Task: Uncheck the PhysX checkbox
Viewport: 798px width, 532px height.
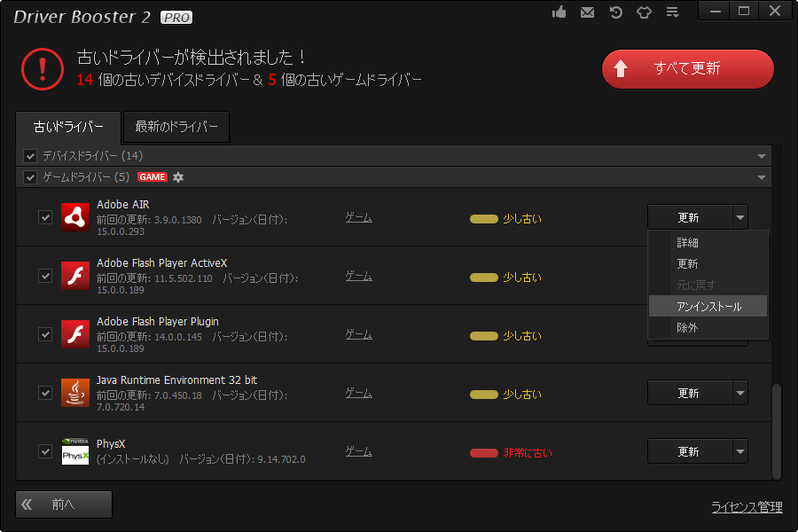Action: 45,451
